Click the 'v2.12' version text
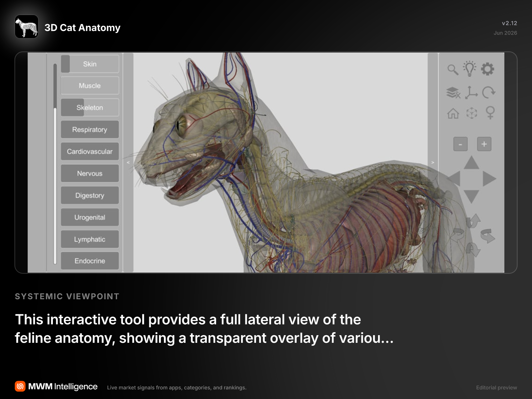532x399 pixels. (x=509, y=23)
